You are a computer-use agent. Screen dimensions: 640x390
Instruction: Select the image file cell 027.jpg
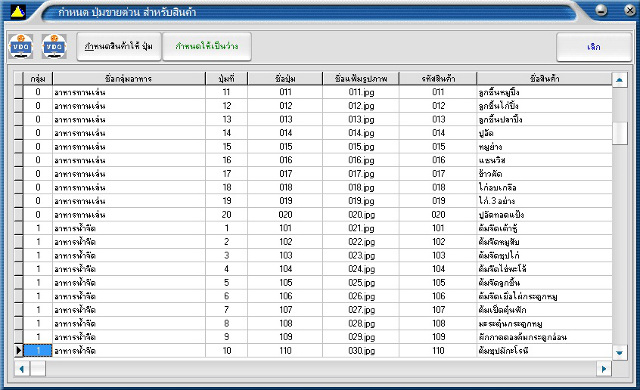(361, 310)
